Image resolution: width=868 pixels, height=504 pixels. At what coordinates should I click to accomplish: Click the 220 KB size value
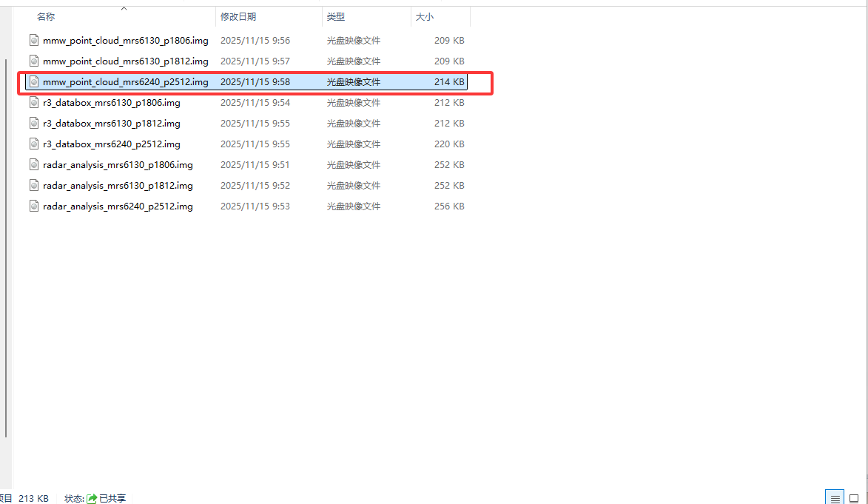(449, 144)
